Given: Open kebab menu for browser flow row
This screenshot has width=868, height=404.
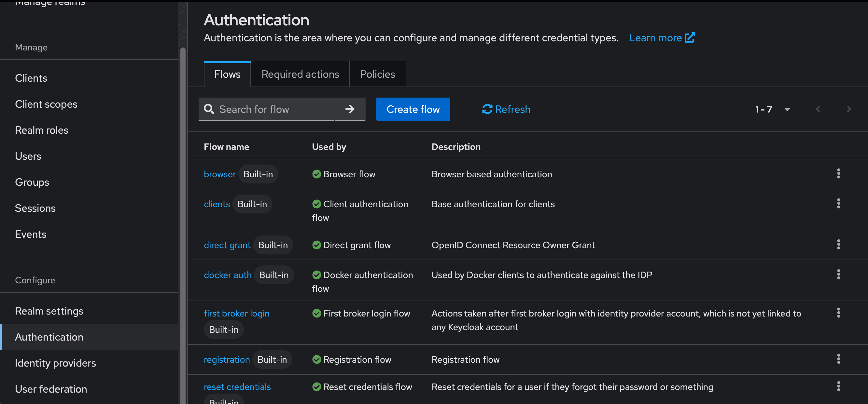Looking at the screenshot, I should tap(838, 174).
